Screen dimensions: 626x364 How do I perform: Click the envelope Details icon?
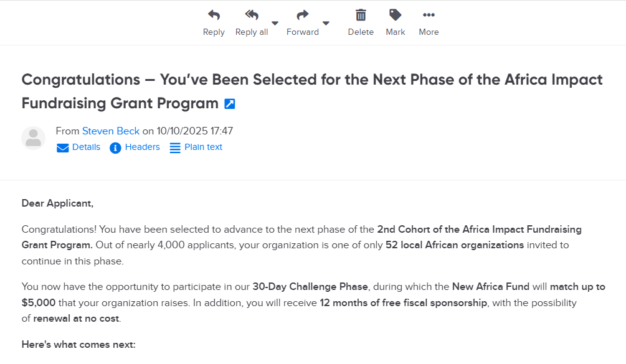[63, 147]
